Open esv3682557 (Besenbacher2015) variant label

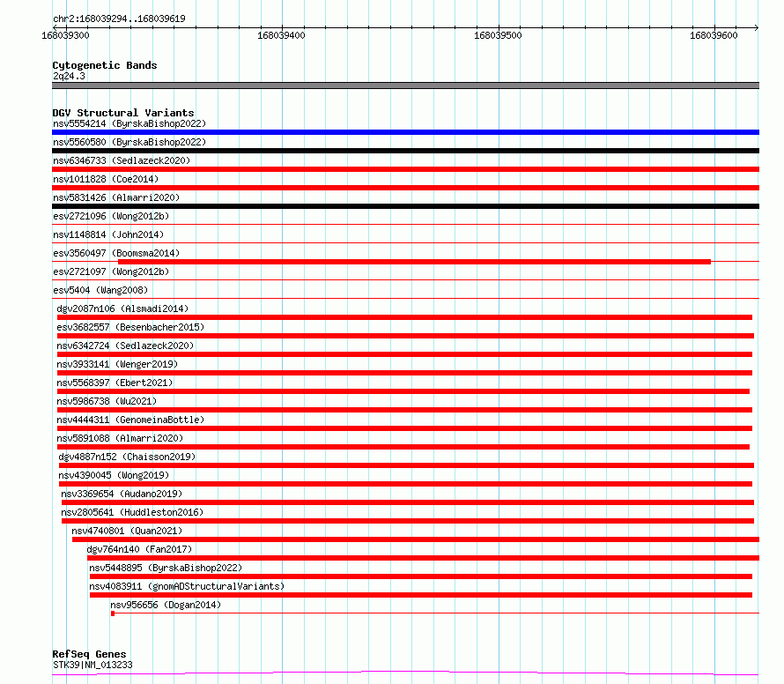tap(130, 327)
